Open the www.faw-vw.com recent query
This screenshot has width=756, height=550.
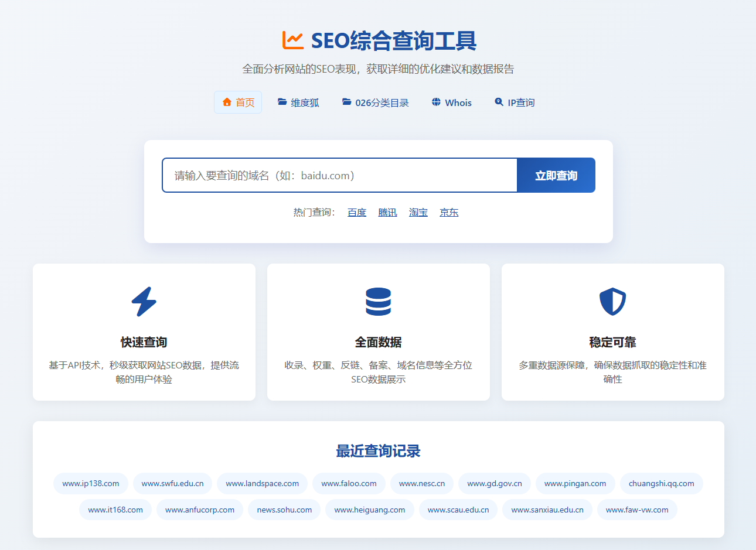click(637, 510)
